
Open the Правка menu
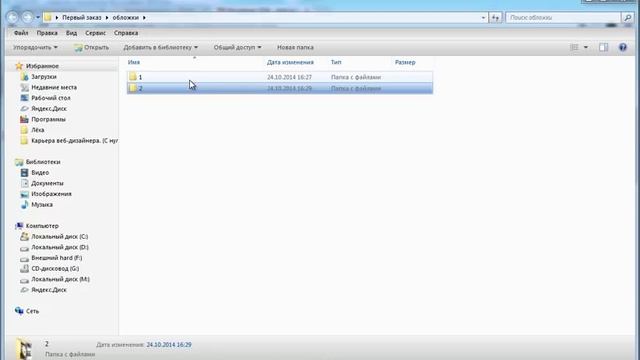pyautogui.click(x=47, y=33)
